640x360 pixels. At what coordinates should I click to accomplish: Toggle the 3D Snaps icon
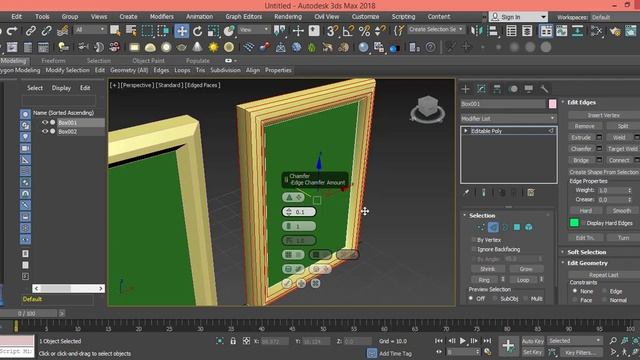pyautogui.click(x=332, y=31)
